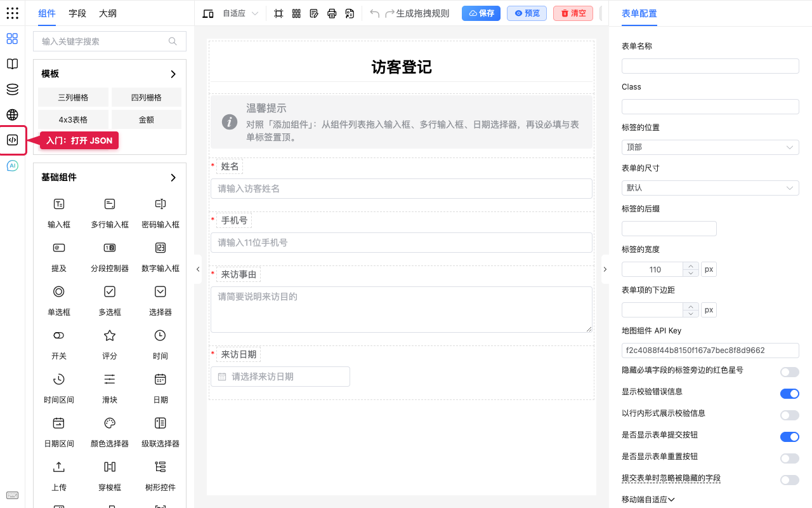Expand the 模板 section arrow
This screenshot has width=812, height=508.
pos(173,74)
